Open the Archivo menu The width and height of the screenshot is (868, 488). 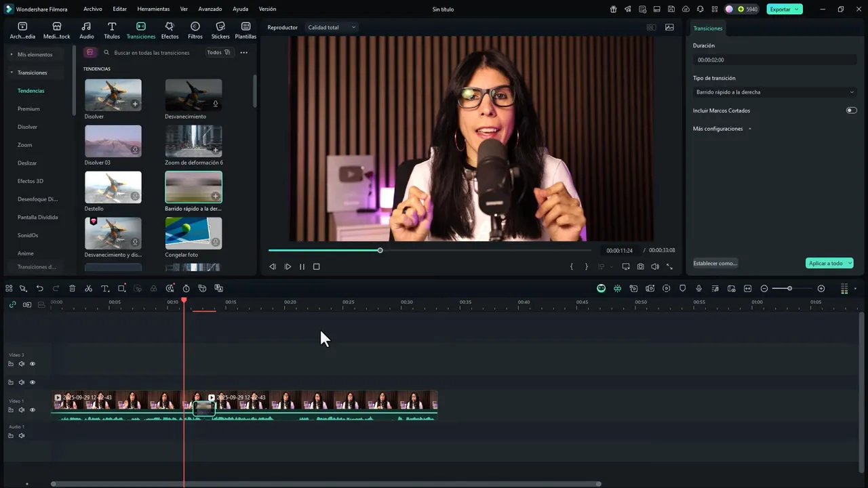[x=93, y=9]
